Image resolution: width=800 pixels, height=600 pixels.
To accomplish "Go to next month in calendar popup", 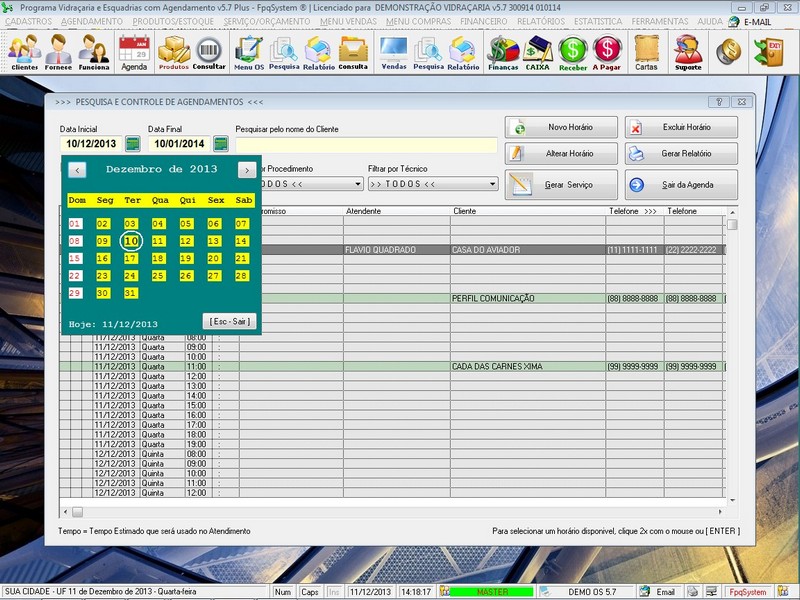I will 246,170.
